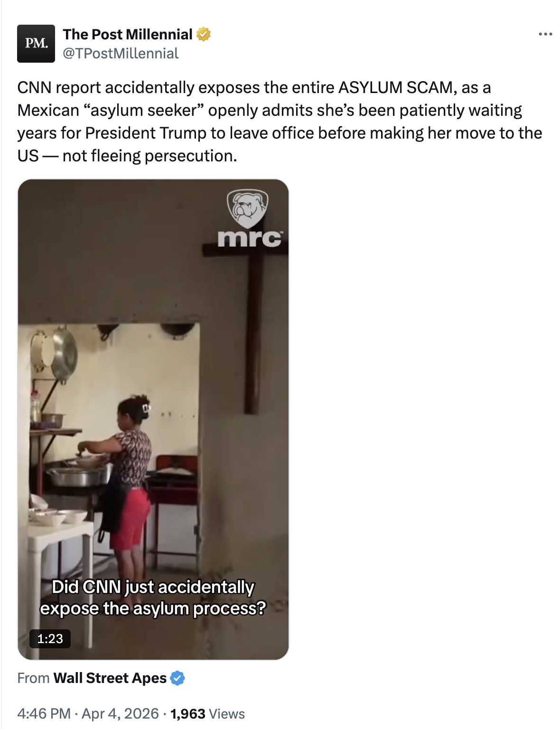Screen dimensions: 560x729
Task: Open the @TPostMillennial handle link
Action: (121, 53)
